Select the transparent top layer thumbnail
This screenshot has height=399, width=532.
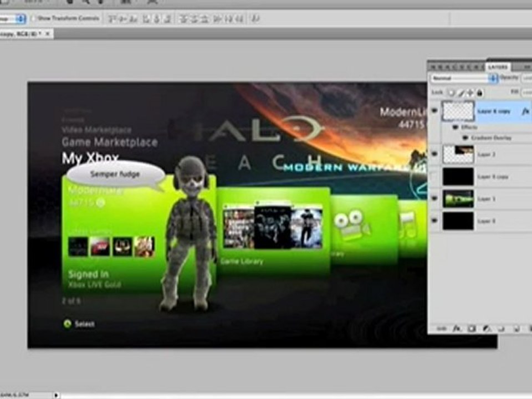click(458, 111)
